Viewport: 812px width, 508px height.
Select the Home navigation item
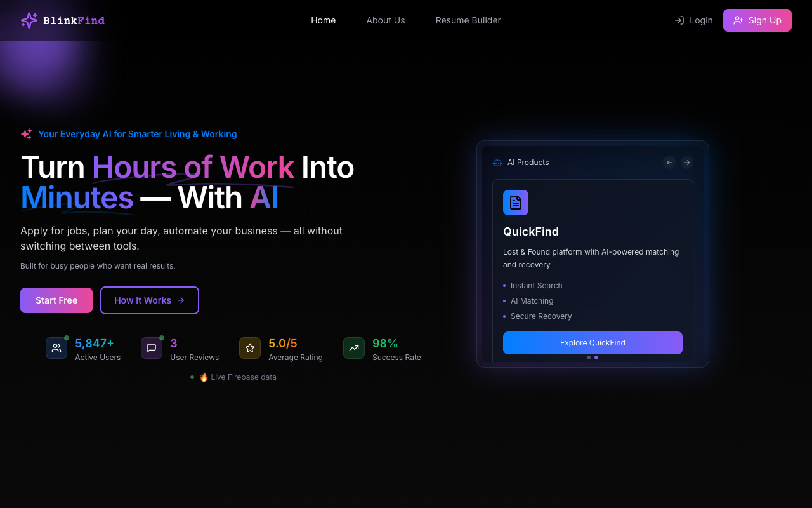pyautogui.click(x=323, y=20)
